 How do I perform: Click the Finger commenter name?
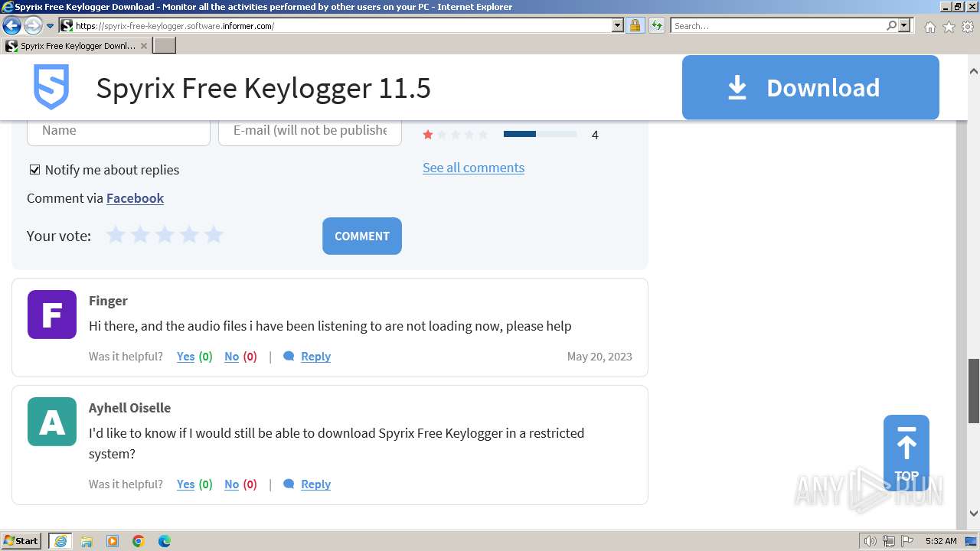tap(108, 301)
